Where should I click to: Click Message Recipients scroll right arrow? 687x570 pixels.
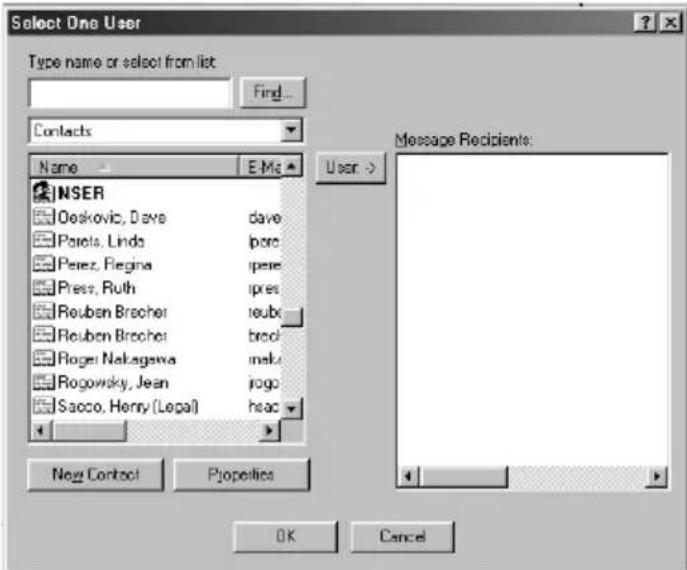[x=657, y=476]
